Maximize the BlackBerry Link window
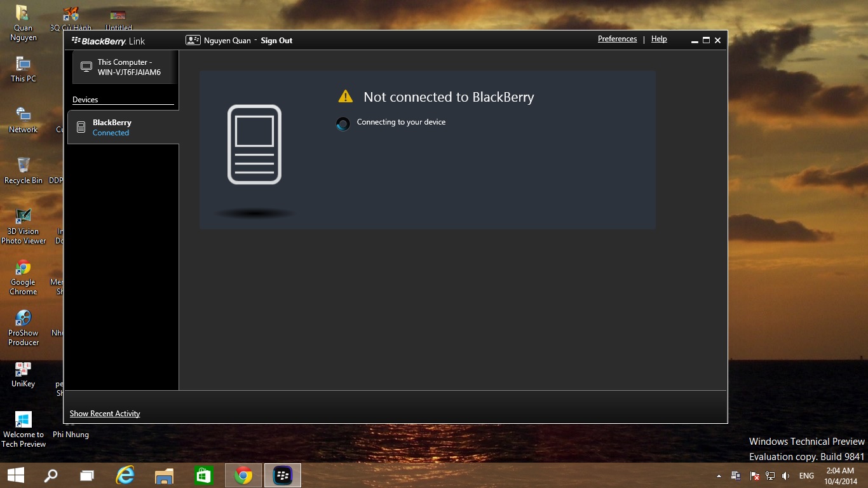Screen dimensions: 868x488 (x=706, y=41)
